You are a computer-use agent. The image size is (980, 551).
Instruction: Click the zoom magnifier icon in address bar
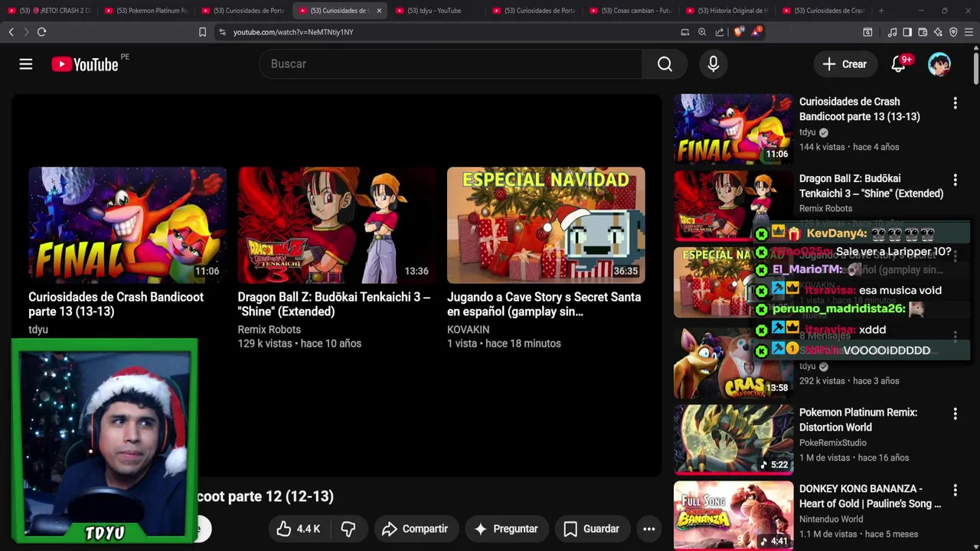point(702,32)
